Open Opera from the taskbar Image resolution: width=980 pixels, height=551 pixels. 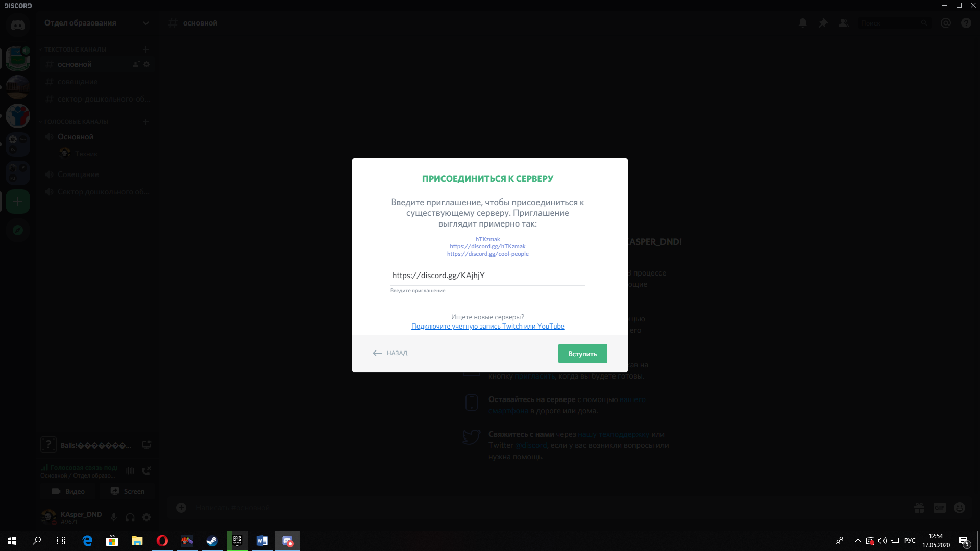(162, 541)
